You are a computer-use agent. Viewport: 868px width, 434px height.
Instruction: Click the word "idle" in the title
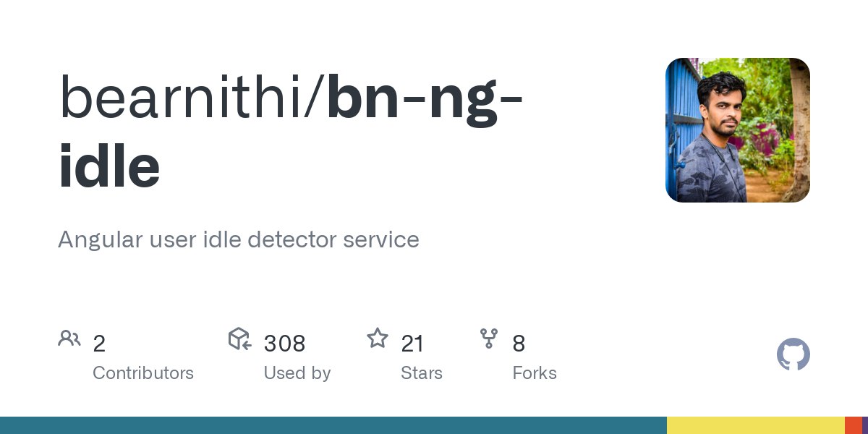coord(109,166)
